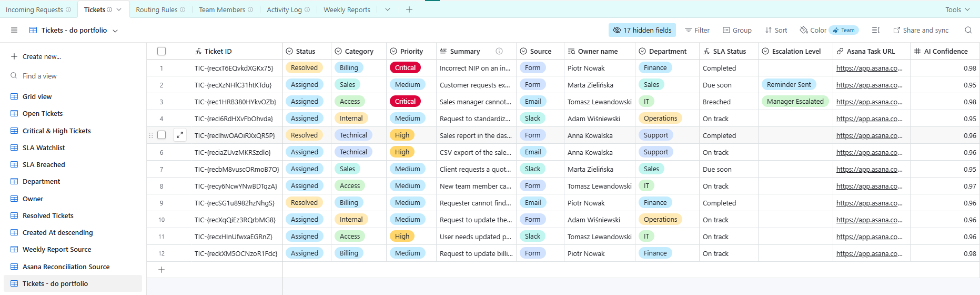Click the Incoming Requests info icon
This screenshot has height=295, width=980.
point(68,9)
